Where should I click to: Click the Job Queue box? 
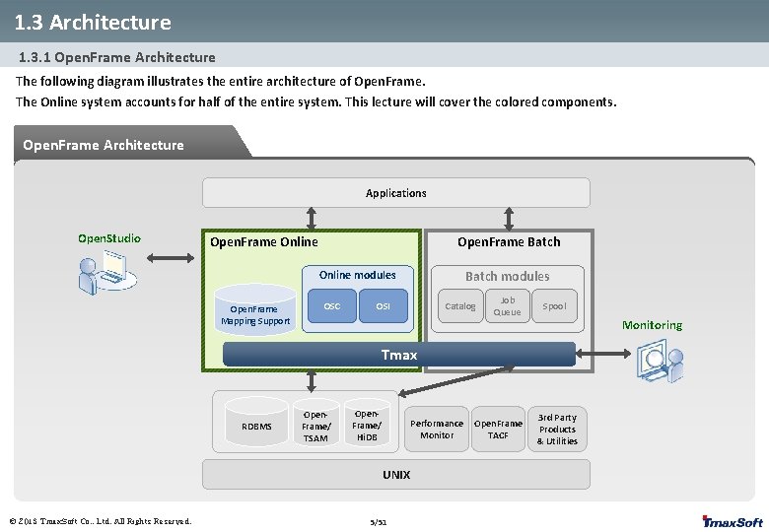coord(507,306)
